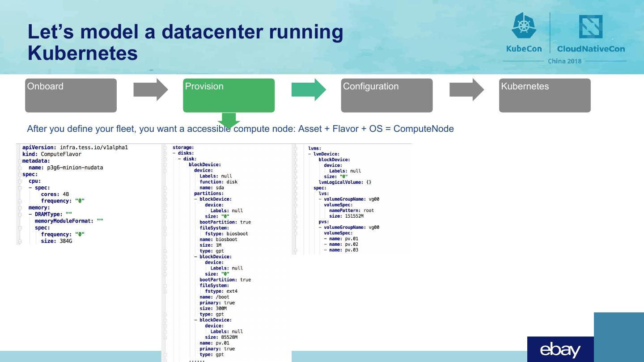Click the green arrow pointing to Configuration
This screenshot has width=644, height=362.
tap(309, 90)
